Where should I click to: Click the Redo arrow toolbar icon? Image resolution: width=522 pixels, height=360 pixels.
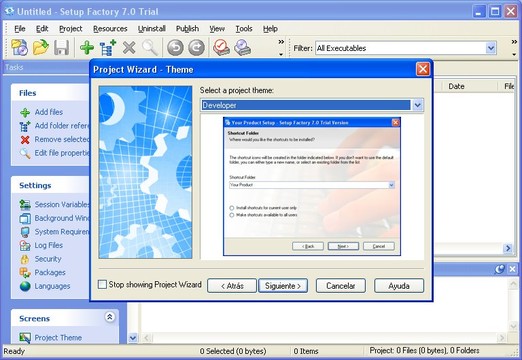(196, 48)
